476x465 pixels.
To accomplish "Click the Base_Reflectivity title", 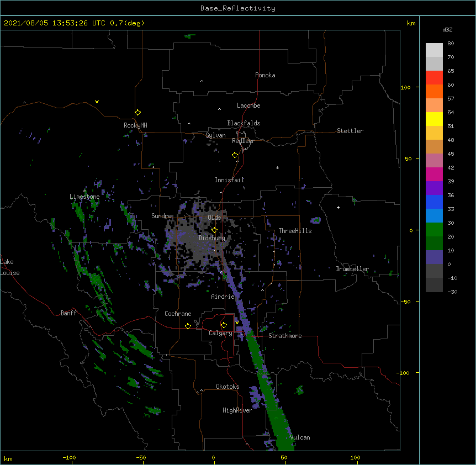I will point(238,8).
